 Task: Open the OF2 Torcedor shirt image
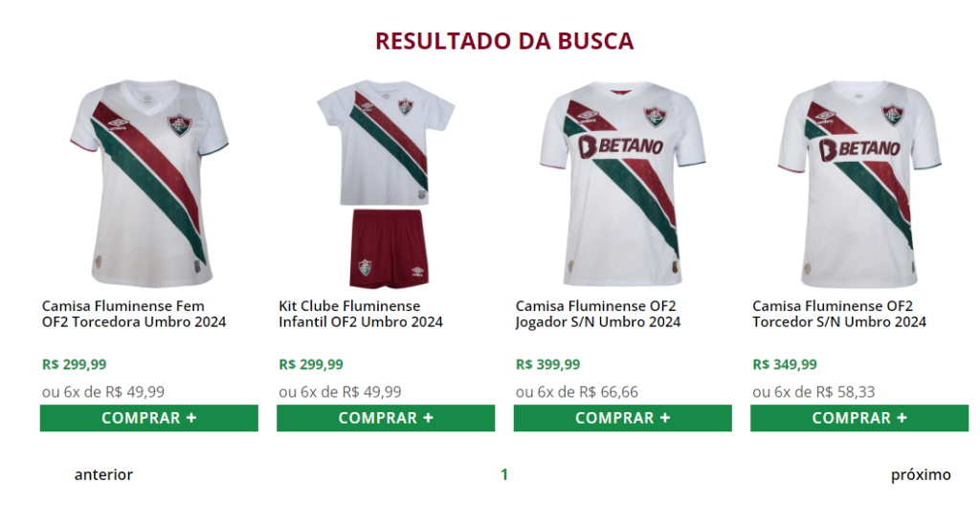(859, 183)
